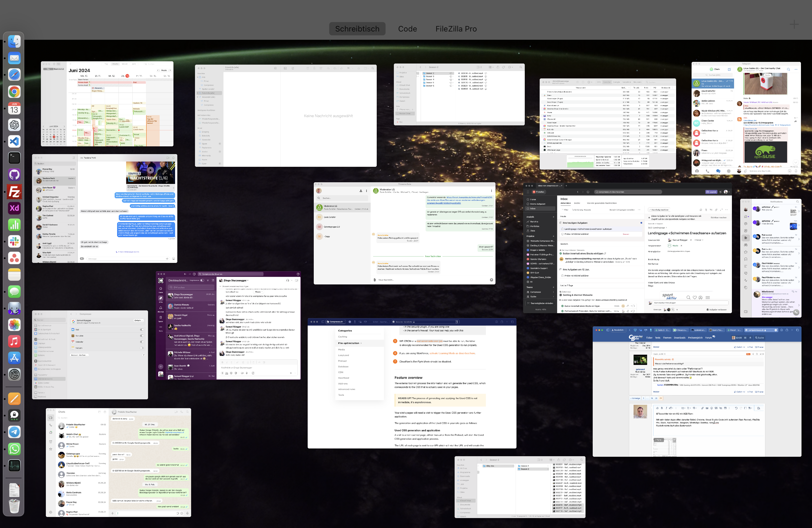Toggle the Mail switch in Compresso account
Viewport: 812px width, 528px height.
142,330
